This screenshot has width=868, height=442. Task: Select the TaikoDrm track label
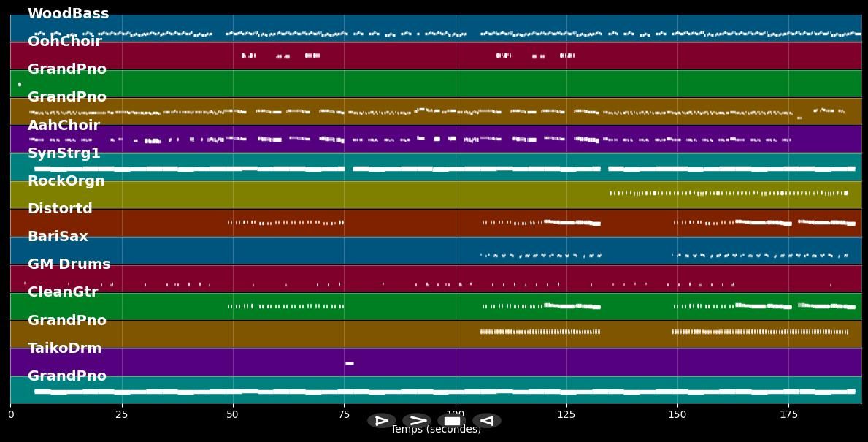coord(64,348)
